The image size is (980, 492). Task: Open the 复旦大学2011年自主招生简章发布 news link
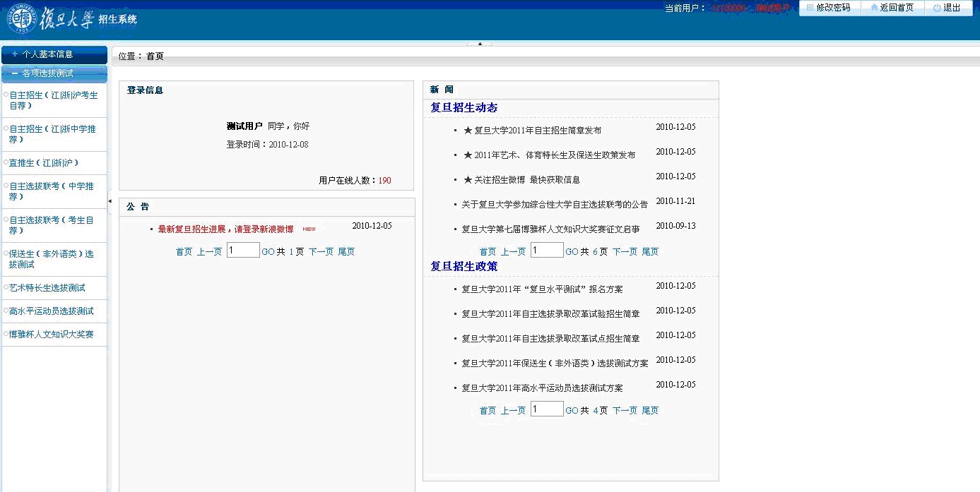click(x=538, y=131)
